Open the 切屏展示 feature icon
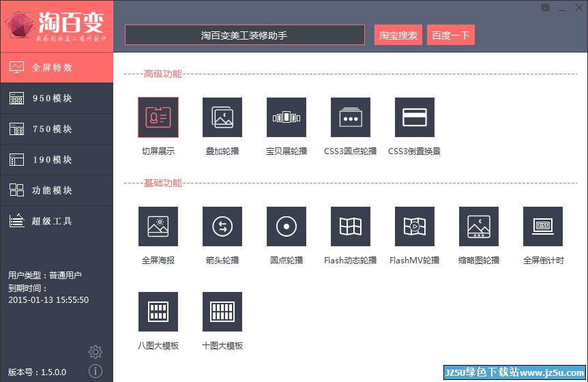588x382 pixels. (x=158, y=117)
